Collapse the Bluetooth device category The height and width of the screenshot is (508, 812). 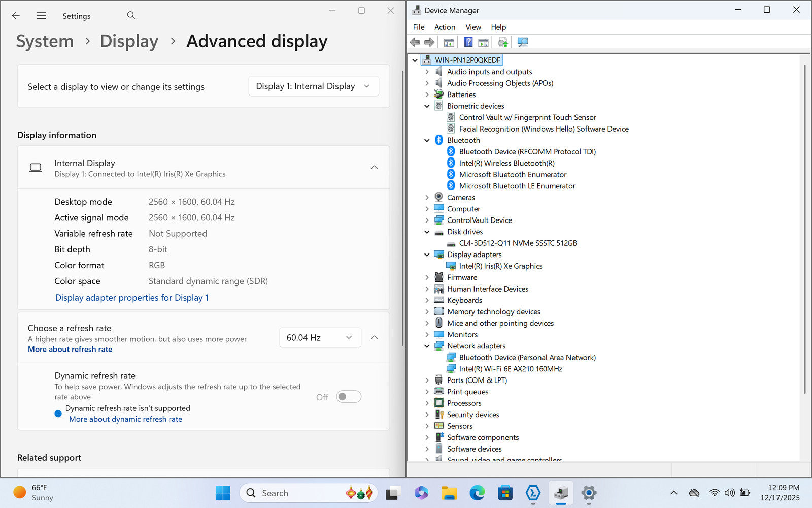click(x=427, y=141)
